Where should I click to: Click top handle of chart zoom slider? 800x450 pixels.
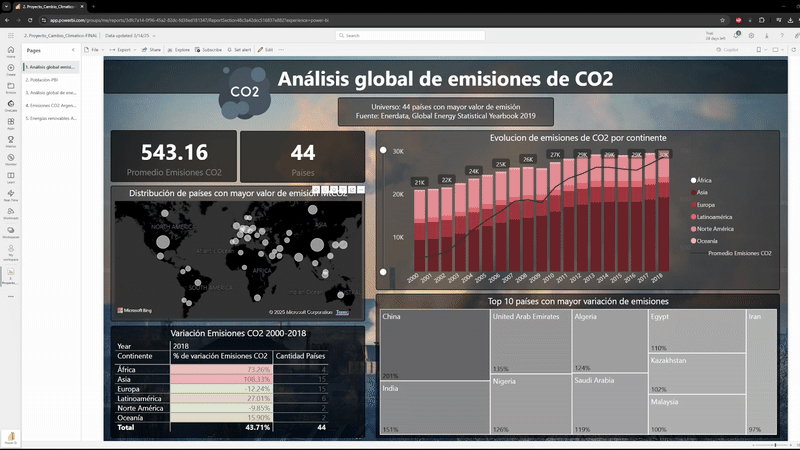pyautogui.click(x=383, y=151)
